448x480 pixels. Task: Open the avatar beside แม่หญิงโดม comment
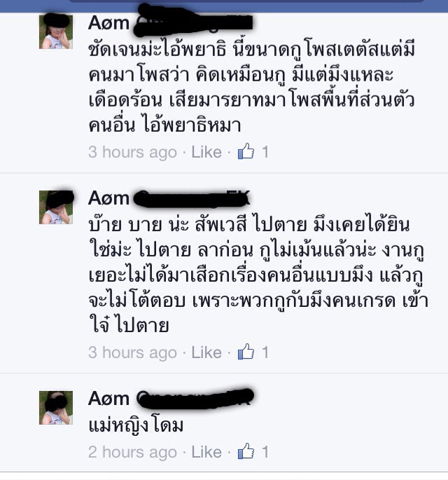(x=56, y=407)
